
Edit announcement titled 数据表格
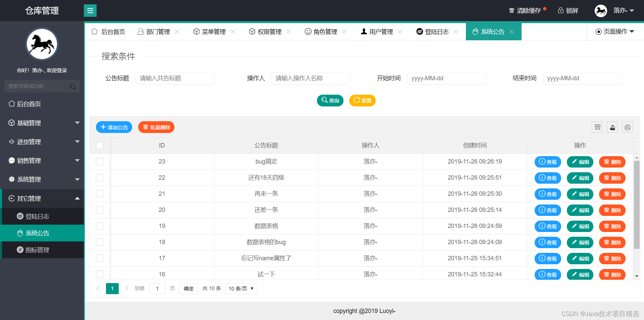(580, 226)
